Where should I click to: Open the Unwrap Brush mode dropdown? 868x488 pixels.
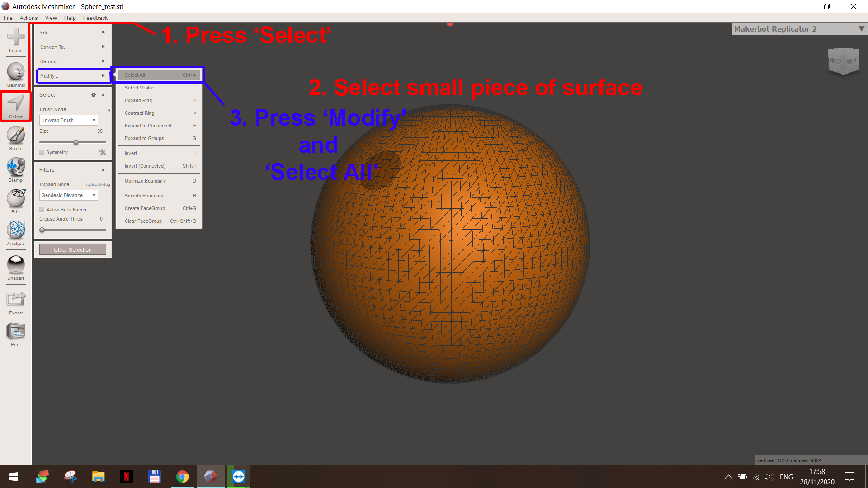click(x=69, y=120)
